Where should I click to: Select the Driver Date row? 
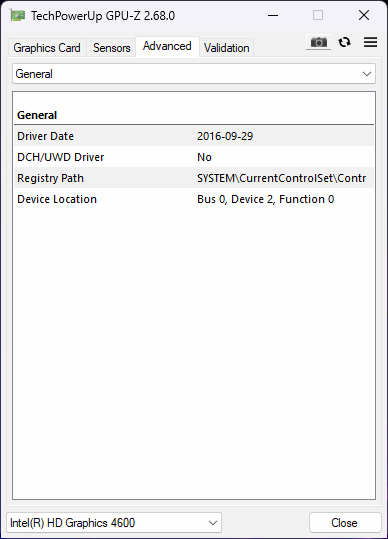[x=194, y=136]
